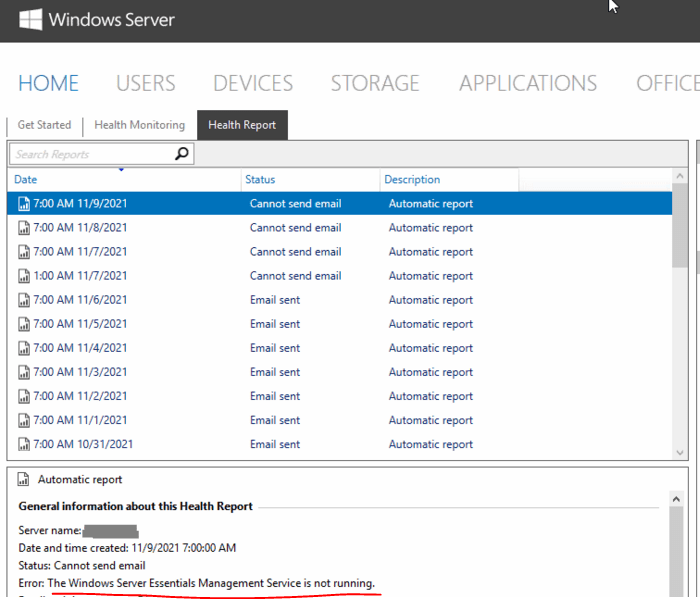Click the report icon for 11/6/2021
700x599 pixels.
click(x=24, y=300)
